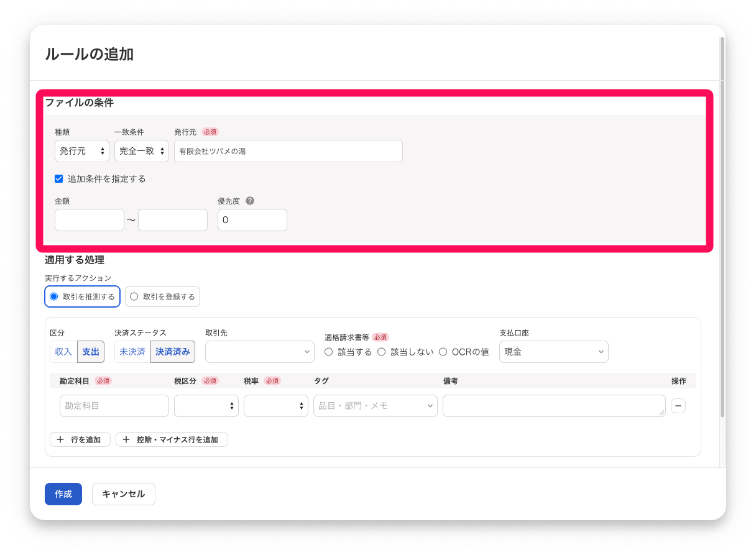756x555 pixels.
Task: Click the 優先度 input field
Action: 252,220
